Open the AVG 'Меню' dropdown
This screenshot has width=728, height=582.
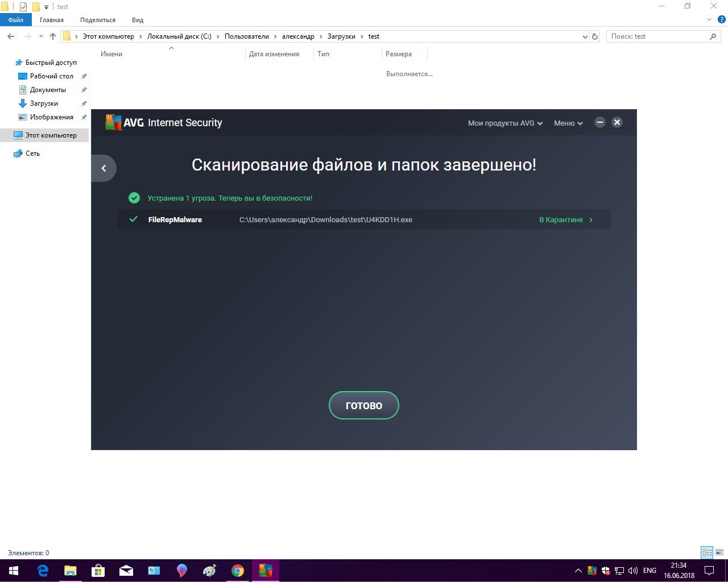coord(568,123)
